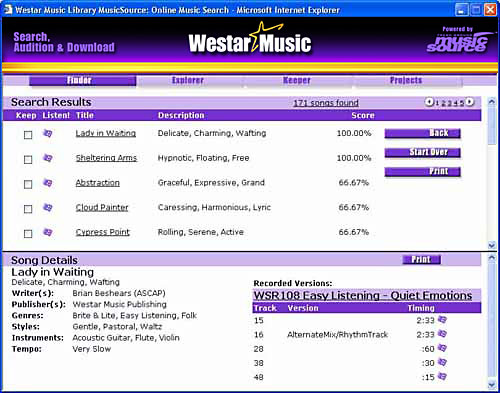Click the 171 songs found link
This screenshot has width=500, height=393.
click(326, 103)
